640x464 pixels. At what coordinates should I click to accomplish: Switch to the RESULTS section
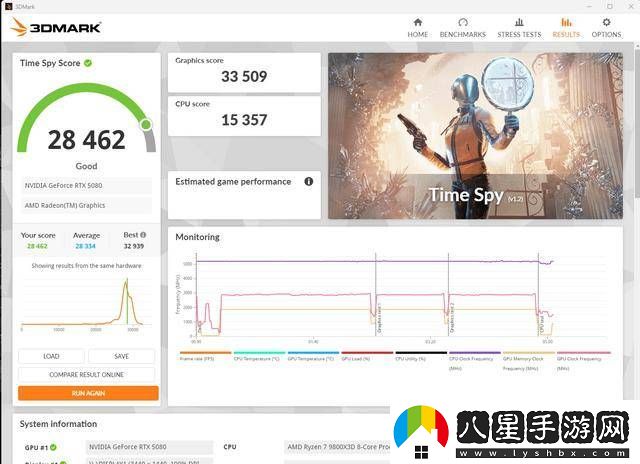[566, 28]
